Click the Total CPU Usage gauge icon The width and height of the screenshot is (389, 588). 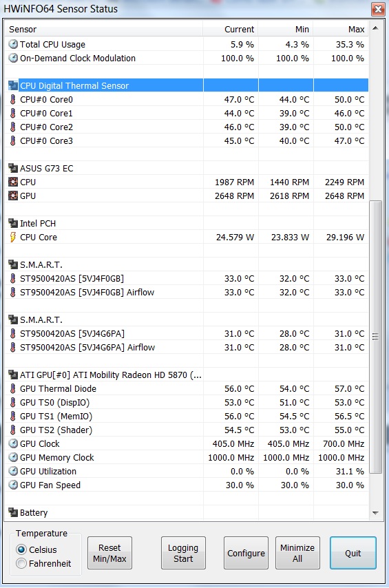13,44
